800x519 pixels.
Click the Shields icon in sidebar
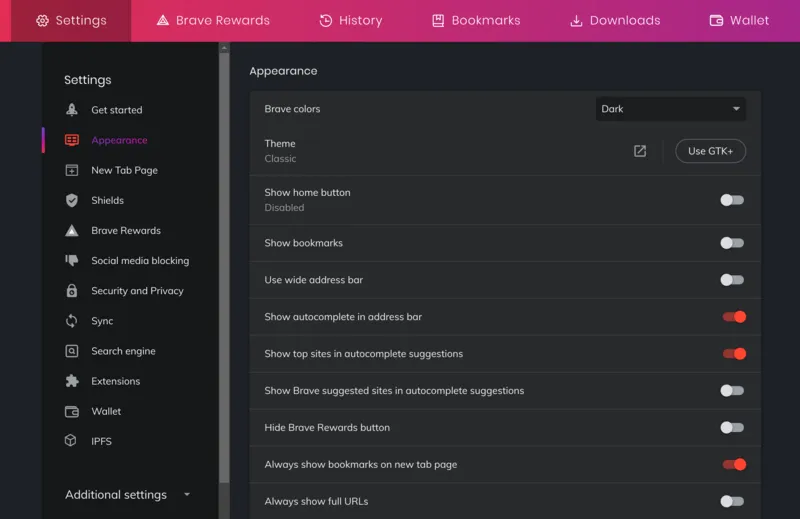click(x=72, y=200)
